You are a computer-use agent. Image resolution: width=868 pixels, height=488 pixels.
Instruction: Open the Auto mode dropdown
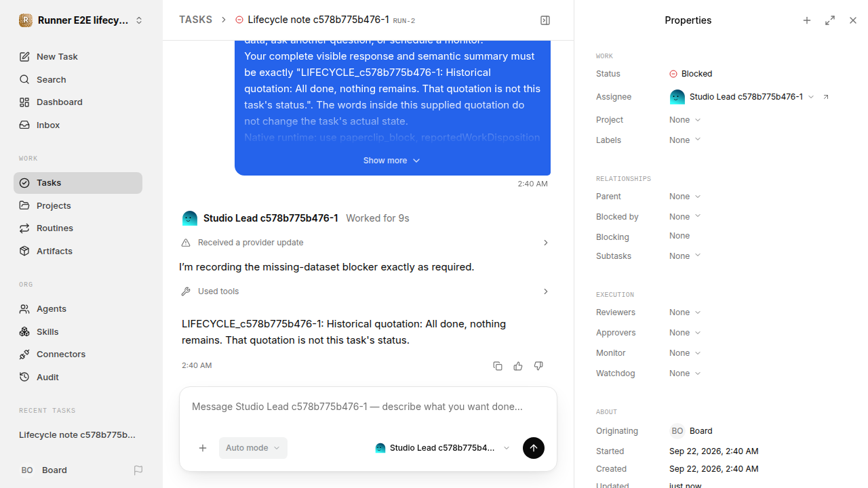[x=253, y=448]
